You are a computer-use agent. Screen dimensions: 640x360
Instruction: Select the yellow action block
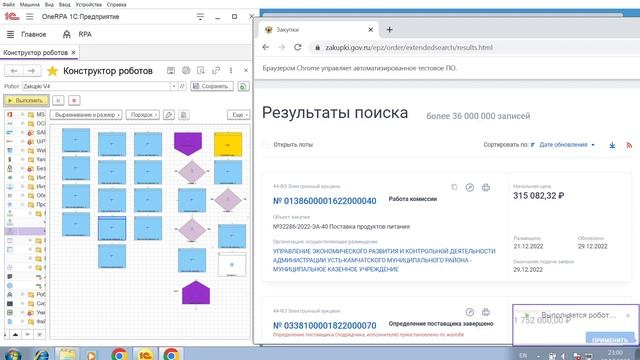pyautogui.click(x=228, y=144)
